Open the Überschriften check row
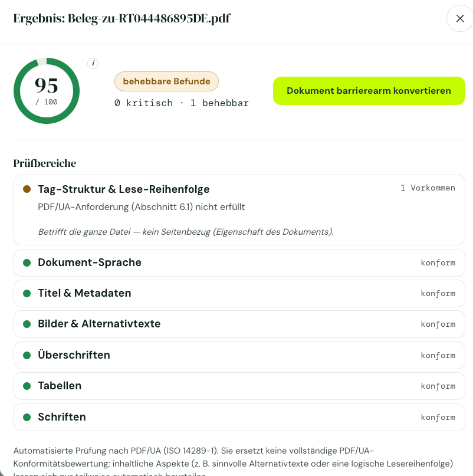This screenshot has width=473, height=476. coord(239,356)
